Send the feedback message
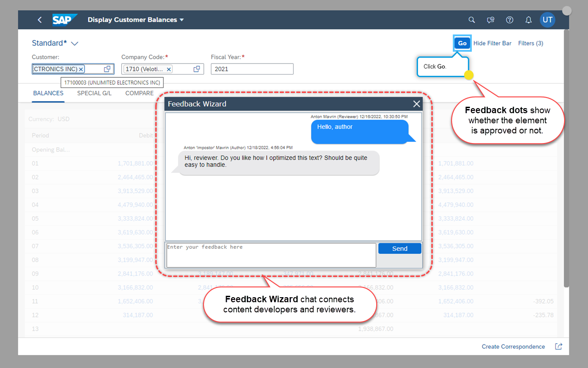This screenshot has width=588, height=368. point(400,248)
